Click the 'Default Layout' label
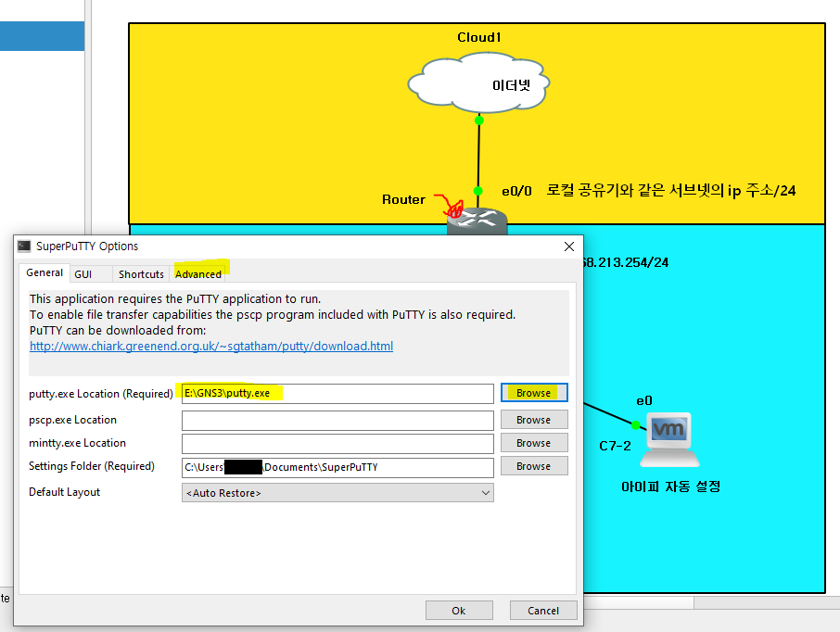This screenshot has width=840, height=632. pyautogui.click(x=64, y=492)
